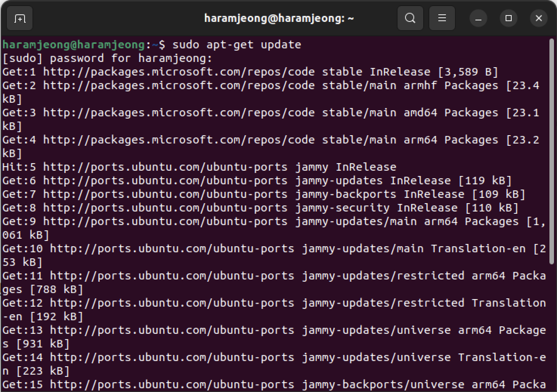The width and height of the screenshot is (557, 392).
Task: Click the '[223 kB]' size text
Action: [43, 371]
